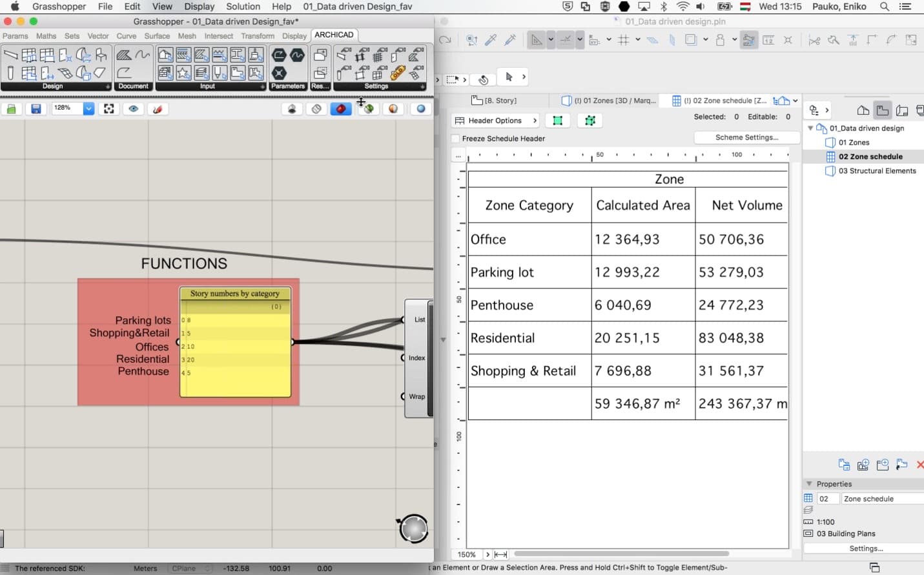Viewport: 924px width, 575px height.
Task: Open the 128% zoom dropdown in Grasshopper
Action: point(89,108)
